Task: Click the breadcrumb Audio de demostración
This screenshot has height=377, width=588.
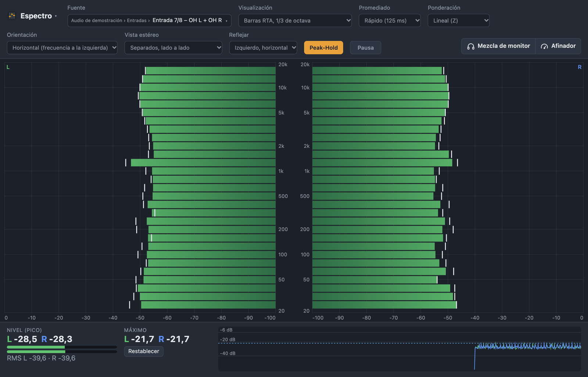Action: [97, 21]
